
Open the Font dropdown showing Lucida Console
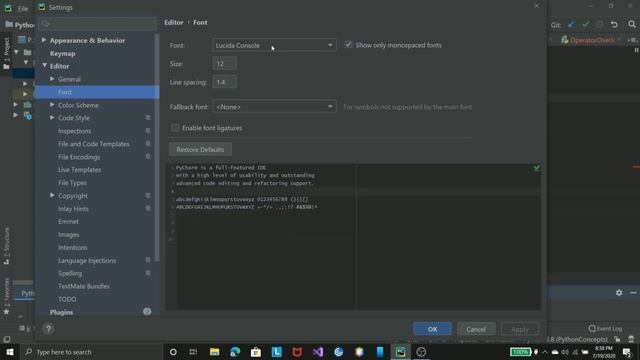[274, 45]
